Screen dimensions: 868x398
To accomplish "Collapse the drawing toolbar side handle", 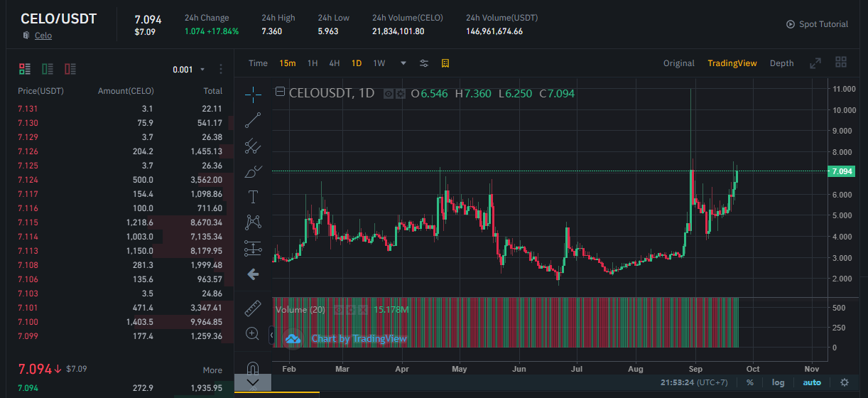I will (x=273, y=334).
